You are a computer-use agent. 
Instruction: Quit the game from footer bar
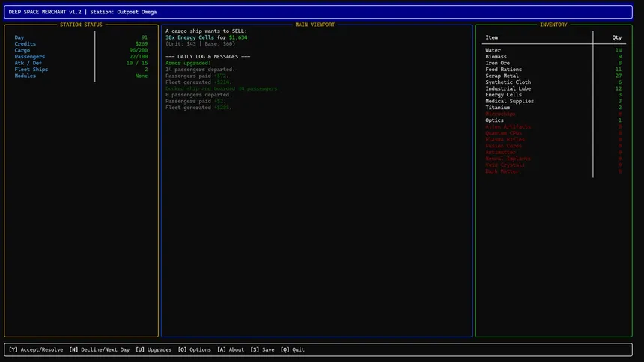(x=293, y=349)
